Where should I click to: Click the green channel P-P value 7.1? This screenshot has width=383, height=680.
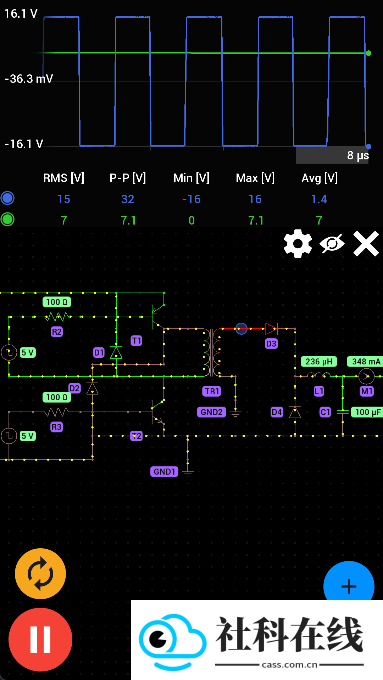pos(128,220)
